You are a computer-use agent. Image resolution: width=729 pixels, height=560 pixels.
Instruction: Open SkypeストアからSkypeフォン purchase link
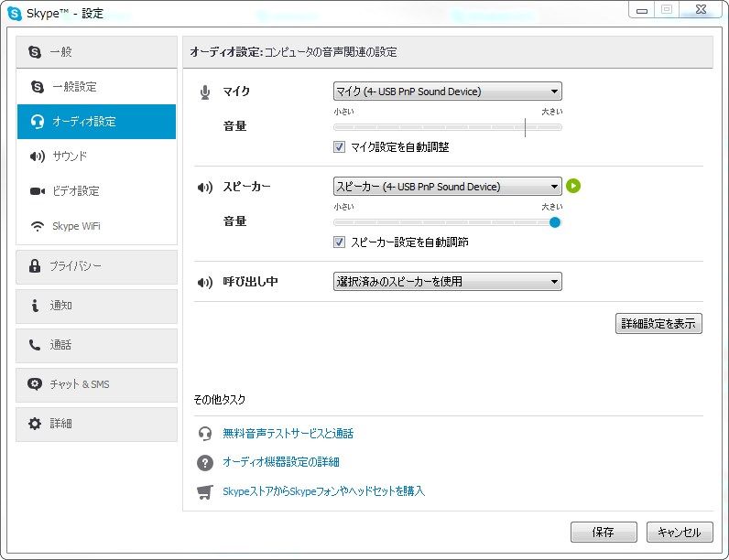pos(323,491)
